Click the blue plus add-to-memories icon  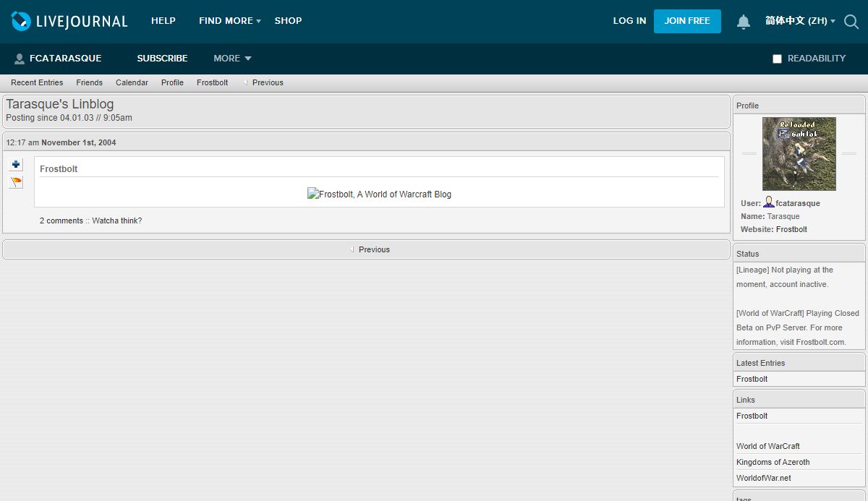click(x=16, y=164)
